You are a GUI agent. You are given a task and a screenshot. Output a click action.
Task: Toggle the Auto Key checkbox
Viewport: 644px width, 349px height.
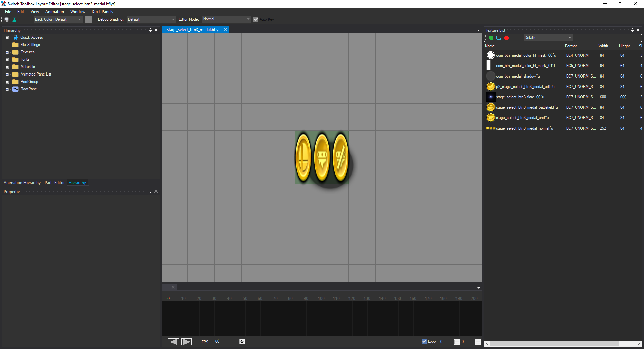coord(256,19)
